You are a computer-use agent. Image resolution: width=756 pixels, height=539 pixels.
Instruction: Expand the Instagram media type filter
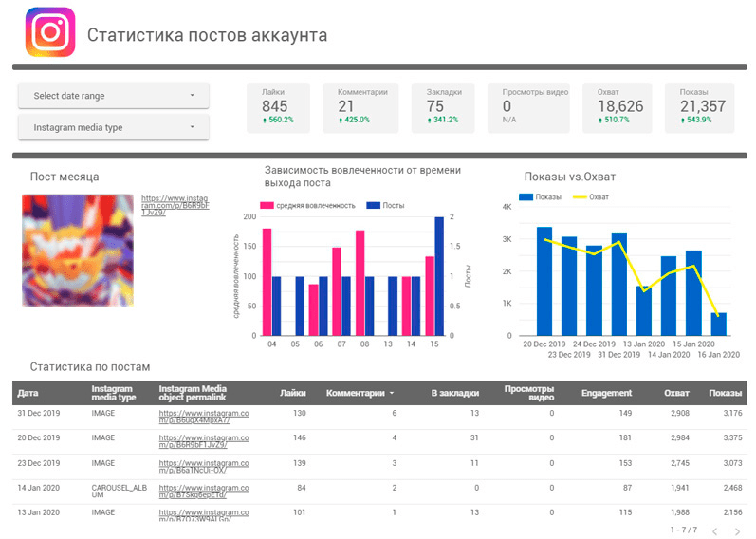click(114, 127)
